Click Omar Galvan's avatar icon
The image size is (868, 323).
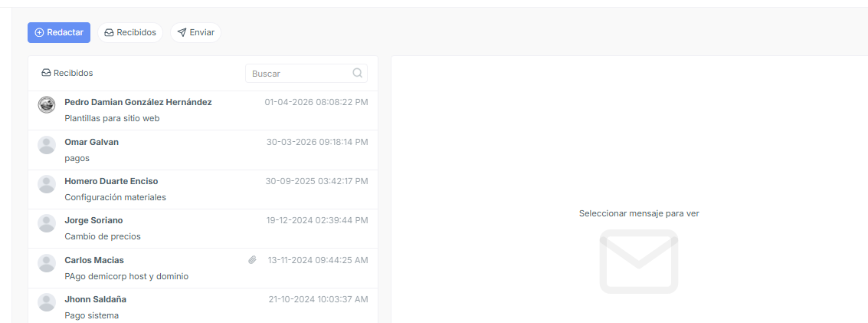[47, 144]
